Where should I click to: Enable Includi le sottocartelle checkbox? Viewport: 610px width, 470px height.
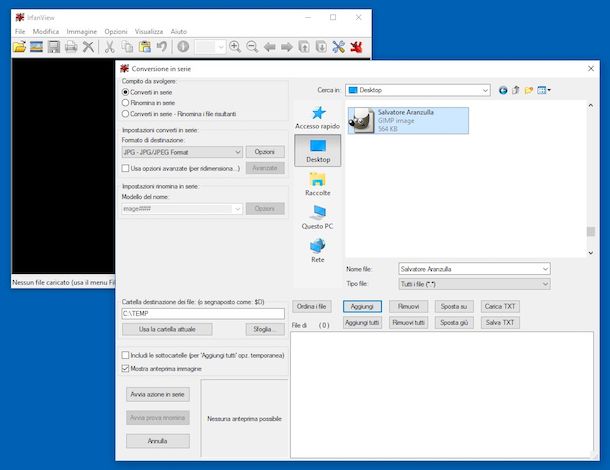click(x=125, y=355)
